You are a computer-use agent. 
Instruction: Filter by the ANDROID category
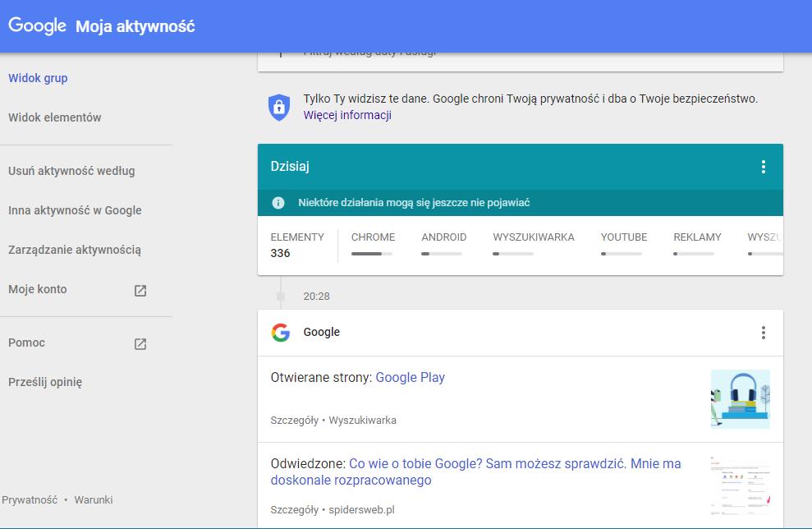(x=444, y=237)
